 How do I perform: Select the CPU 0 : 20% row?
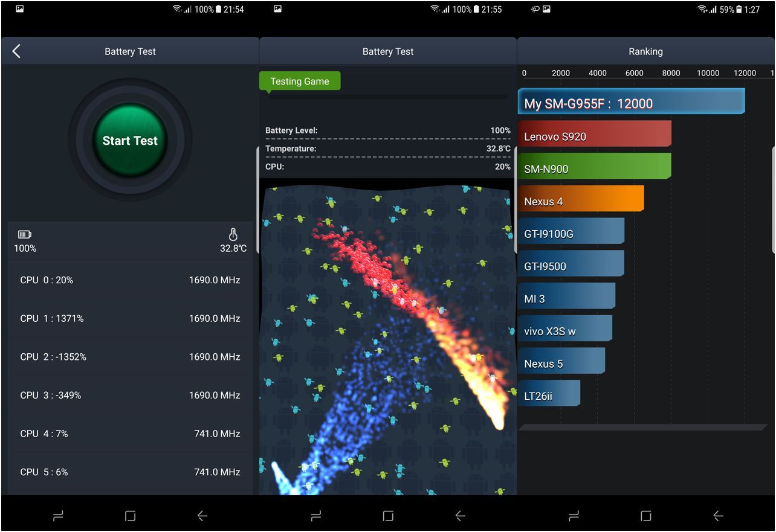pyautogui.click(x=130, y=280)
